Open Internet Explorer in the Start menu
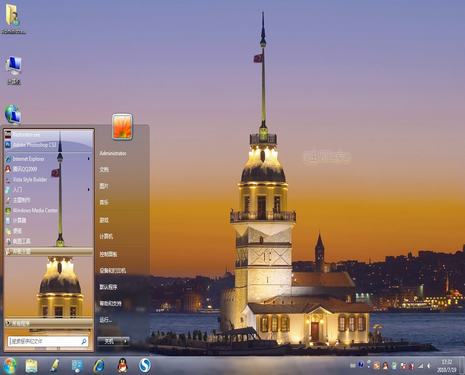The width and height of the screenshot is (465, 375). [49, 159]
